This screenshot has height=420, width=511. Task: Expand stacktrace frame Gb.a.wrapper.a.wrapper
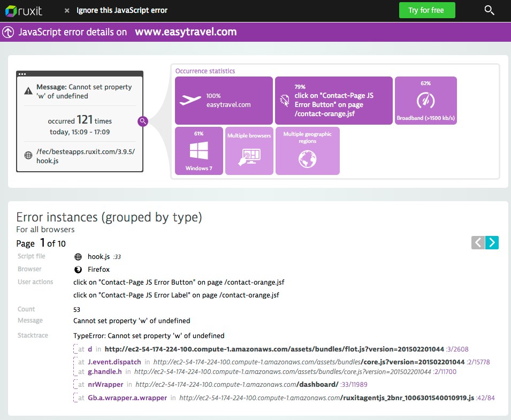pyautogui.click(x=76, y=398)
